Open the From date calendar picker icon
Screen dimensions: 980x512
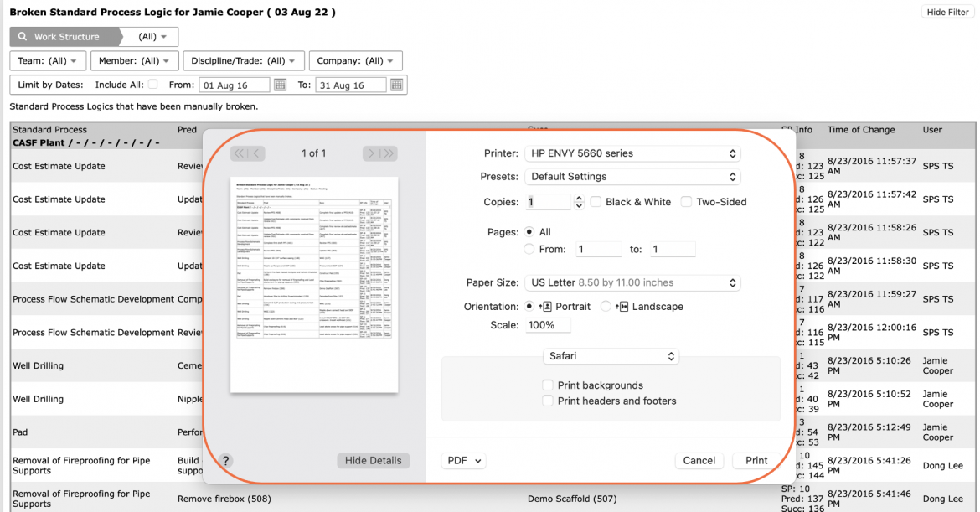pyautogui.click(x=280, y=85)
